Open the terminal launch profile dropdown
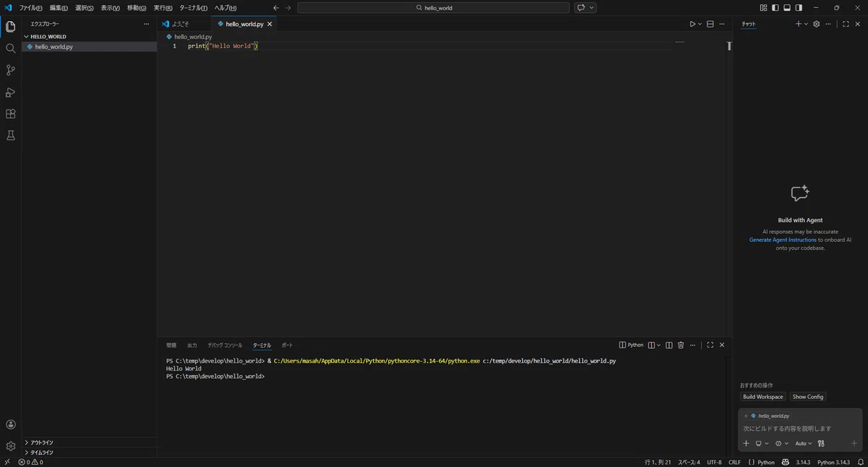The image size is (868, 467). click(x=659, y=345)
